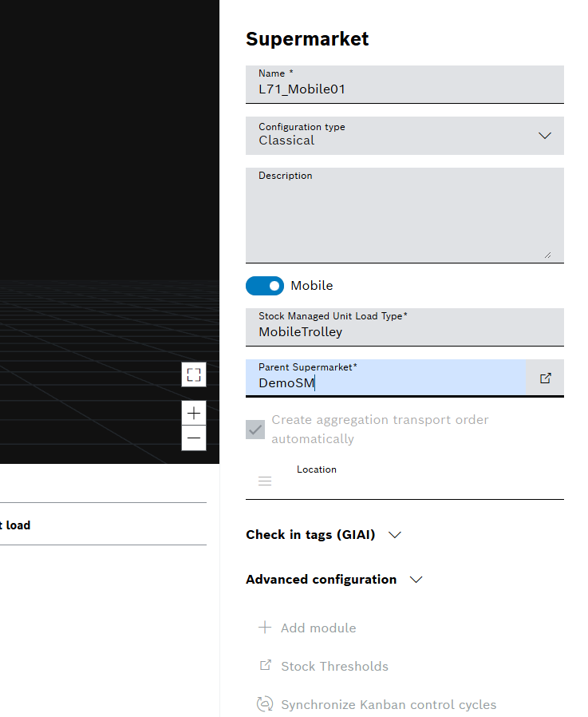Click the Stock Thresholds link-out icon
The height and width of the screenshot is (717, 588).
(265, 666)
